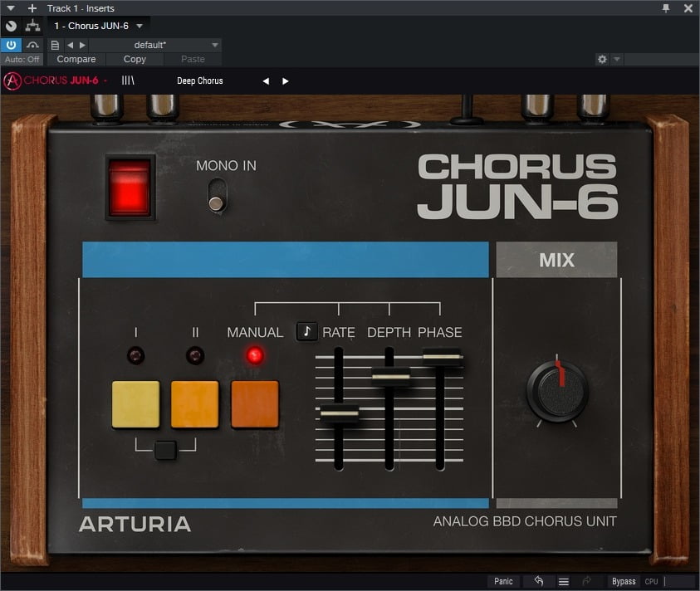The width and height of the screenshot is (700, 591).
Task: Activate the MANUAL mode dark-orange button
Action: coord(255,404)
